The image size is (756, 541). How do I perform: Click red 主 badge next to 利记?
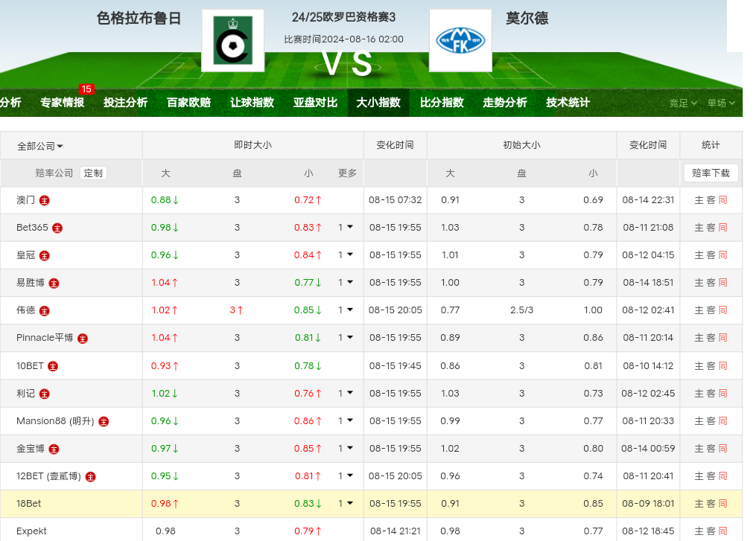[x=45, y=394]
